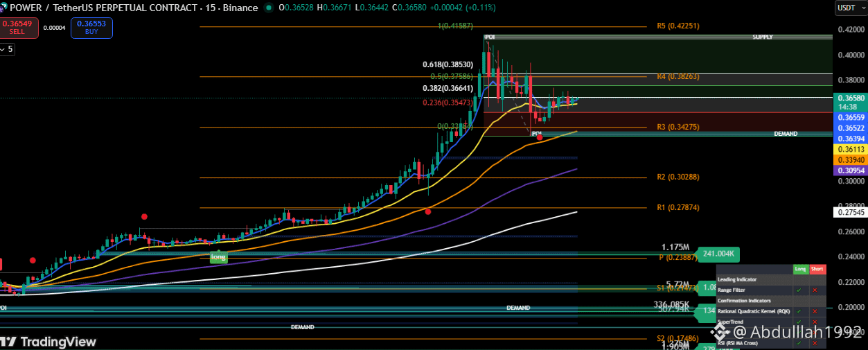Image resolution: width=868 pixels, height=350 pixels.
Task: Click the blue BUY 0.36553 button
Action: point(91,27)
